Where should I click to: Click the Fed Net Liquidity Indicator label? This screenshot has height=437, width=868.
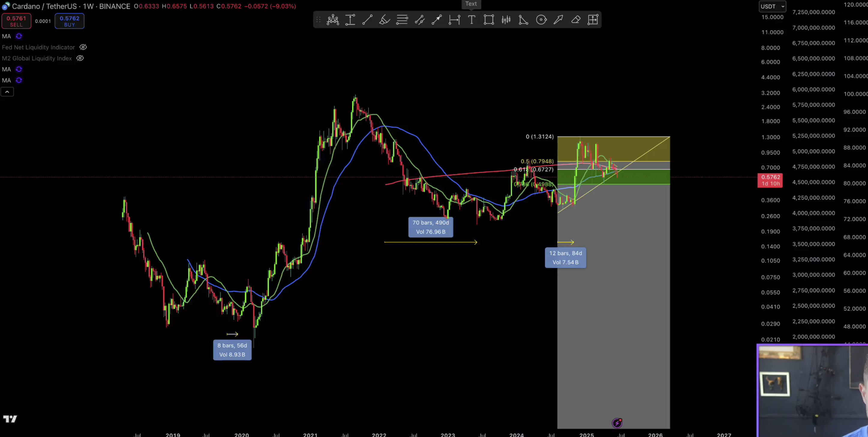coord(38,47)
